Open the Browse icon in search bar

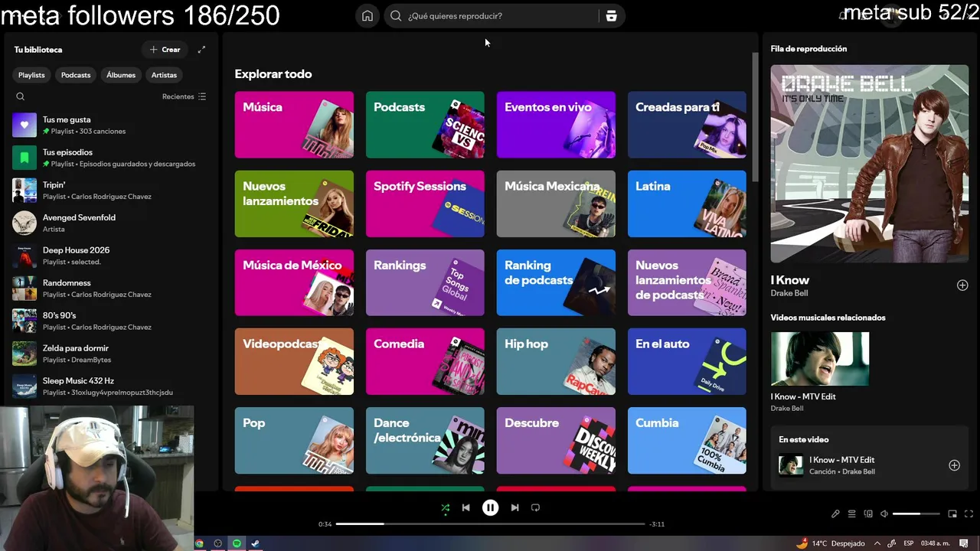pyautogui.click(x=611, y=16)
